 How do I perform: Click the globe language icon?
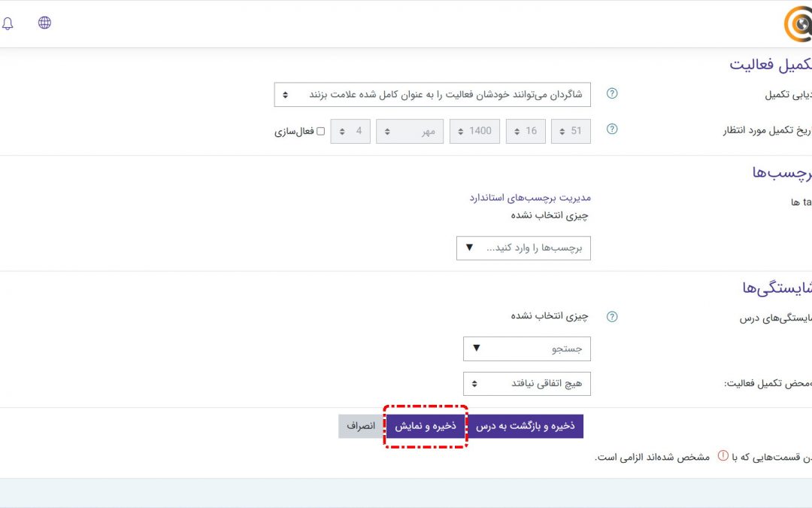[45, 23]
